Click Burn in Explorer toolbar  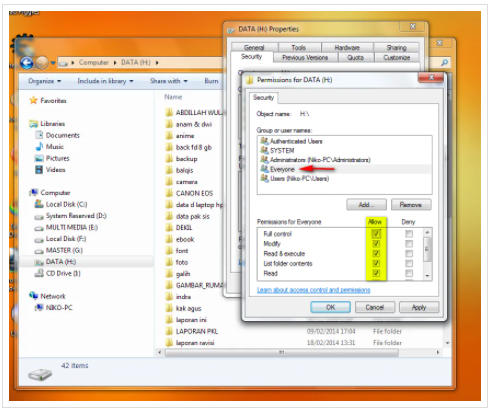(x=211, y=81)
